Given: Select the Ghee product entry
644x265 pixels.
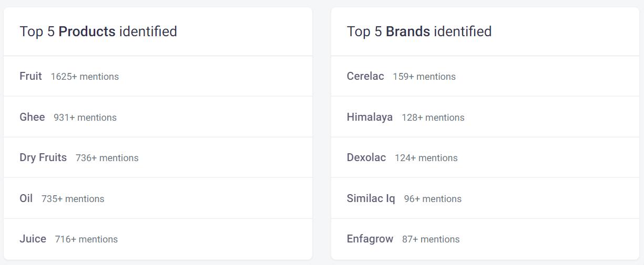Looking at the screenshot, I should point(32,117).
